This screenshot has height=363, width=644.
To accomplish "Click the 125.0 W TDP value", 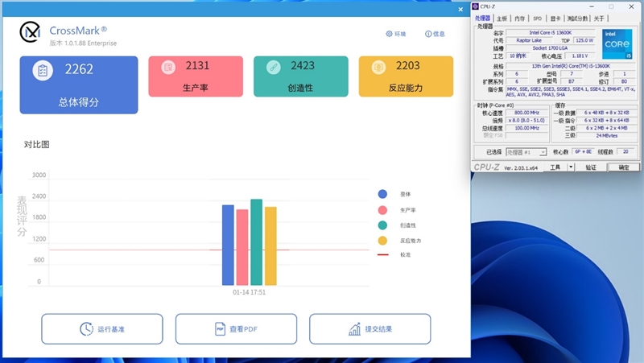I will pos(584,40).
